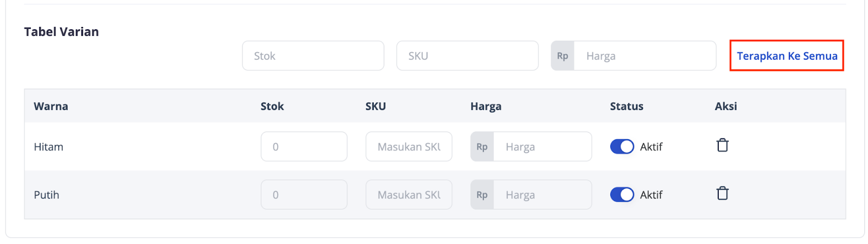
Task: Focus the bulk Harga field above the table
Action: click(644, 56)
